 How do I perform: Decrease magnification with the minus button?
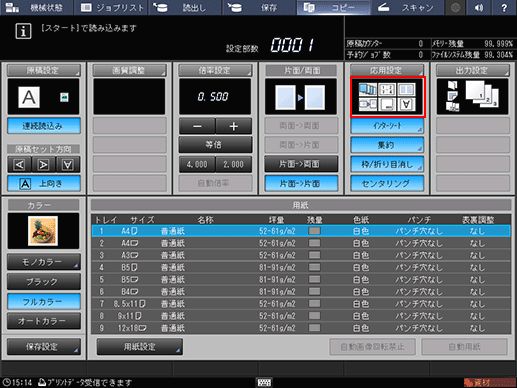pyautogui.click(x=197, y=126)
